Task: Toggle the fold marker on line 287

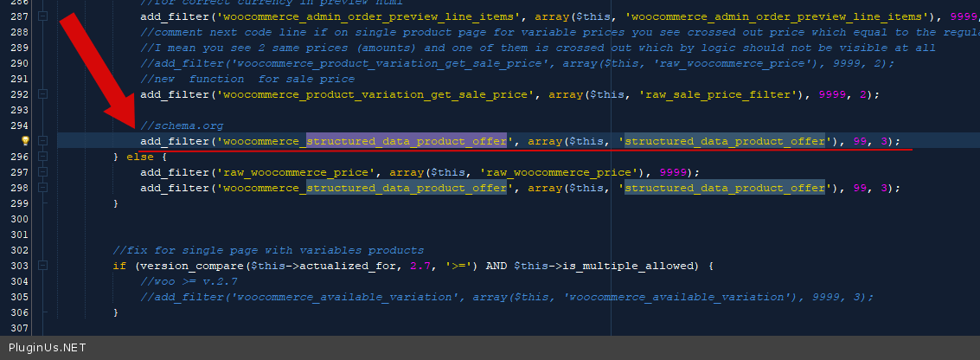Action: pyautogui.click(x=43, y=16)
